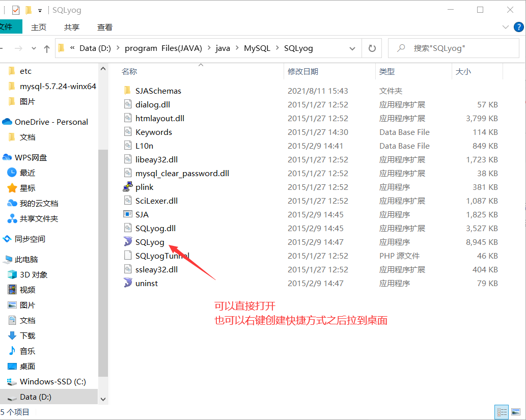The height and width of the screenshot is (420, 526).
Task: Open 共享文件夹 in sidebar
Action: [x=39, y=219]
